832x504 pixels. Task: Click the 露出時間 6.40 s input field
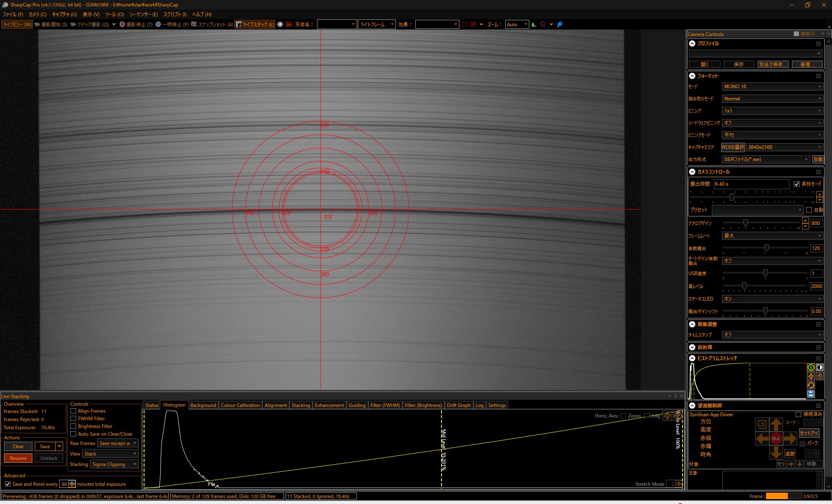(x=751, y=184)
